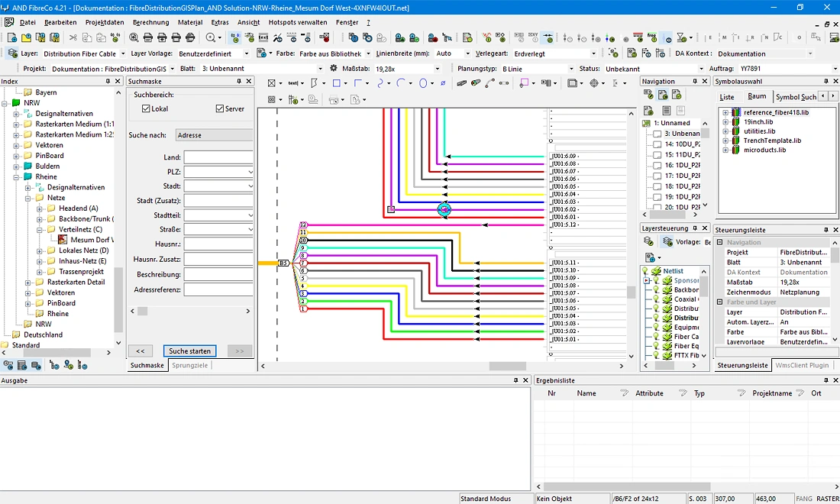Open the Hotspots verwalten menu
840x504 pixels.
point(298,22)
